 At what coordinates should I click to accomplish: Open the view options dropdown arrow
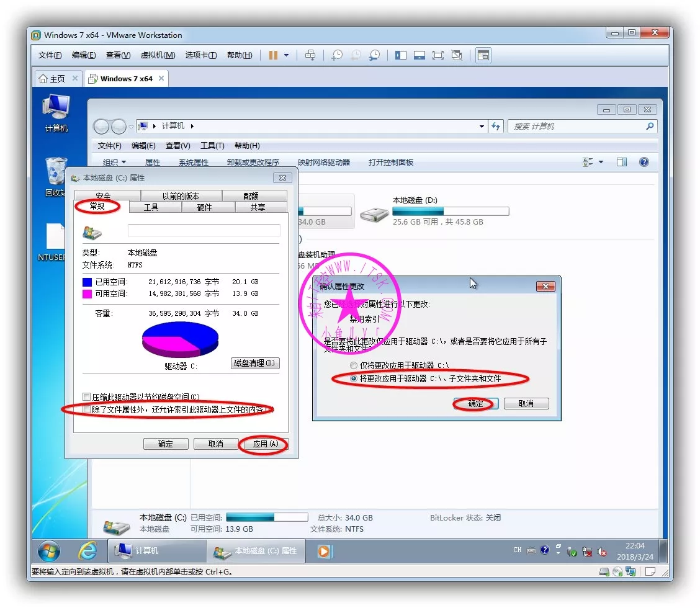600,163
